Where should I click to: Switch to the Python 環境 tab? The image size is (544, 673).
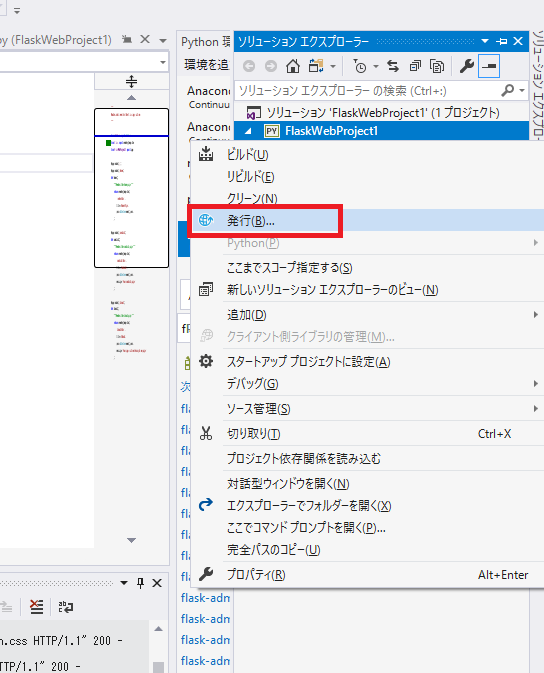coord(205,42)
